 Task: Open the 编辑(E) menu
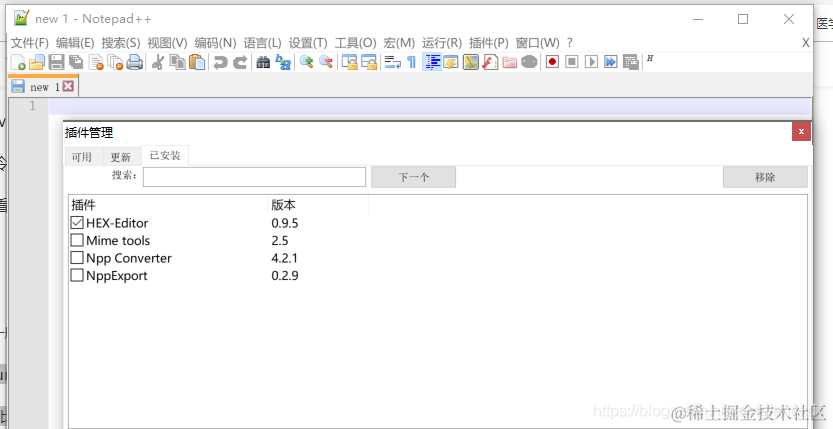[75, 43]
